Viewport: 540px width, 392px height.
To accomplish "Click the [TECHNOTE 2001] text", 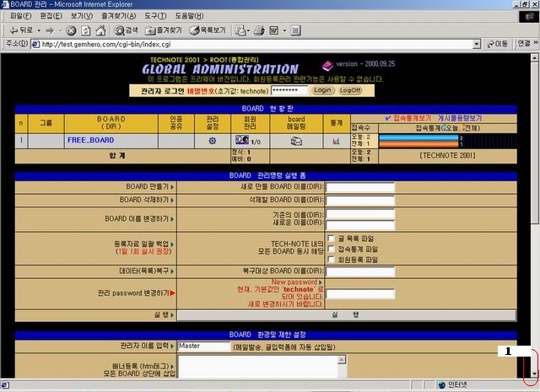I will pos(447,156).
